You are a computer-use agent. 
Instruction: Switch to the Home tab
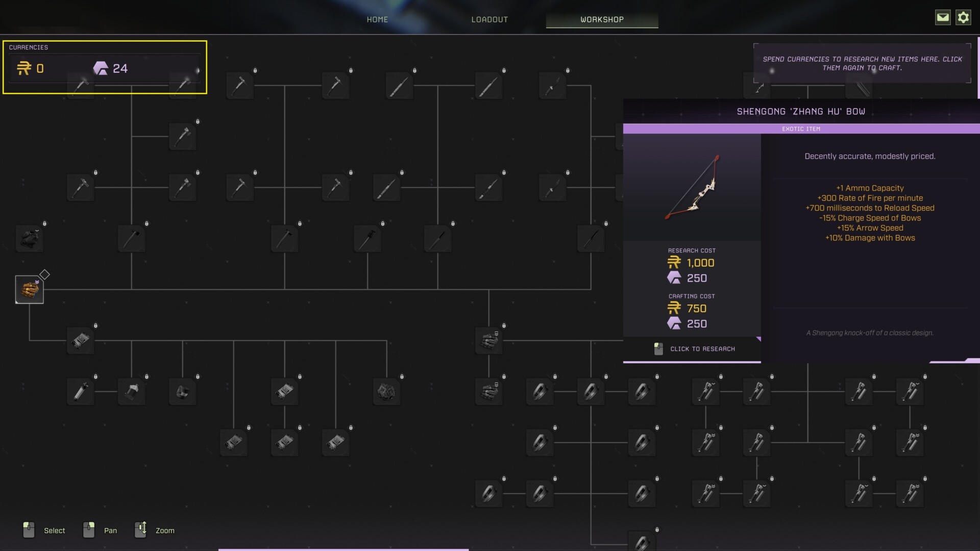377,19
